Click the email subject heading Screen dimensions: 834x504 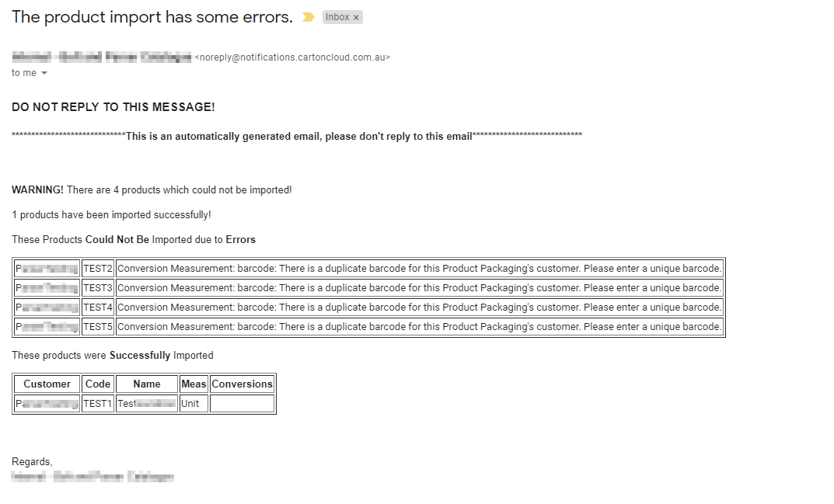pos(152,17)
